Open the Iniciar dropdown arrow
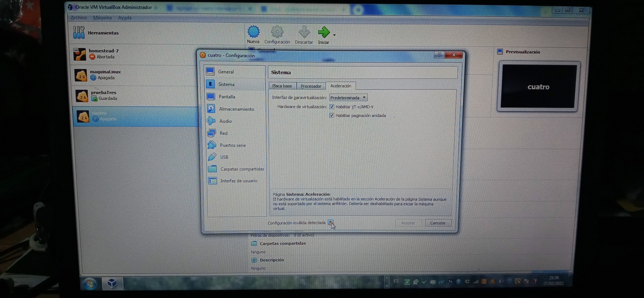This screenshot has height=298, width=644. tap(334, 35)
